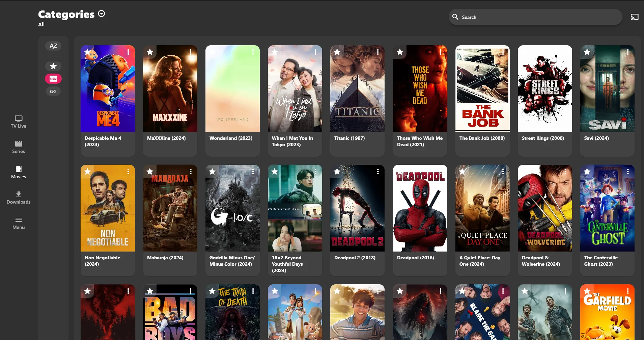
Task: Click the All category label
Action: (41, 24)
